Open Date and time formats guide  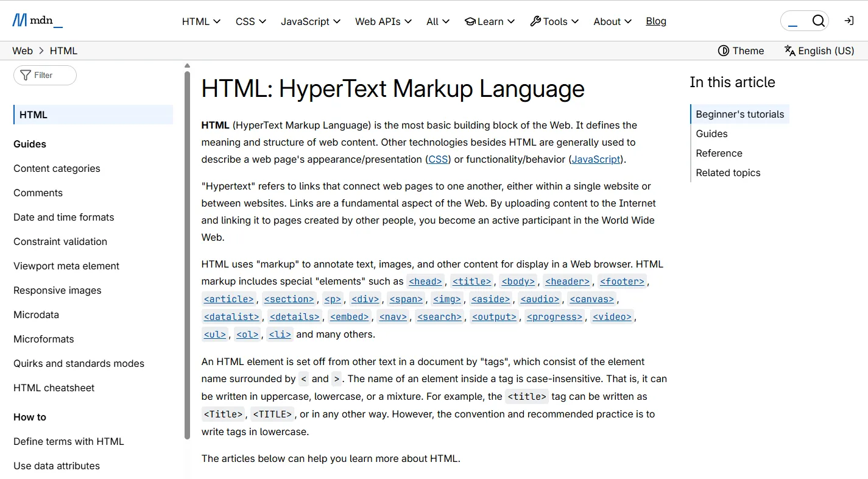click(x=64, y=217)
